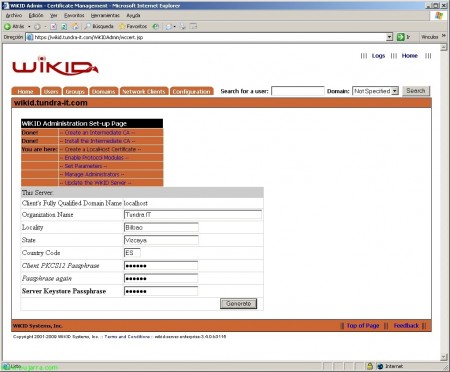The image size is (450, 372).
Task: Open Create a Localhost Certificate link
Action: [x=100, y=149]
